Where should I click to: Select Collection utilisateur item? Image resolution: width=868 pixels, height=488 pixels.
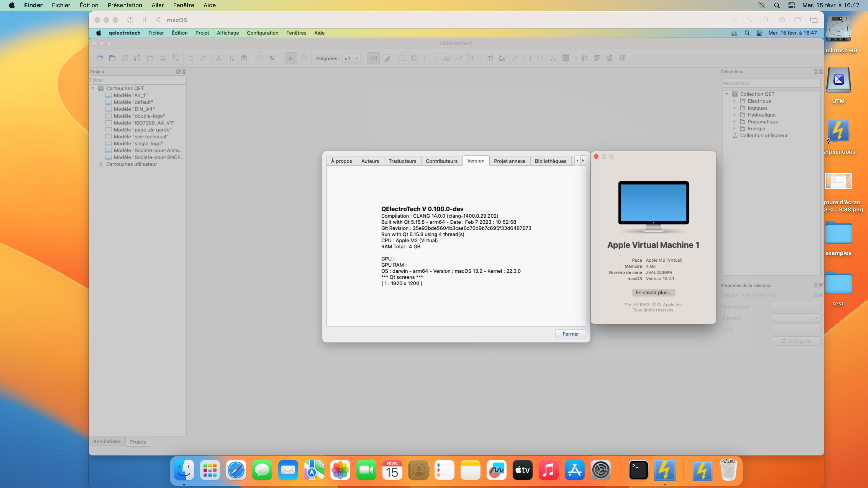click(764, 135)
